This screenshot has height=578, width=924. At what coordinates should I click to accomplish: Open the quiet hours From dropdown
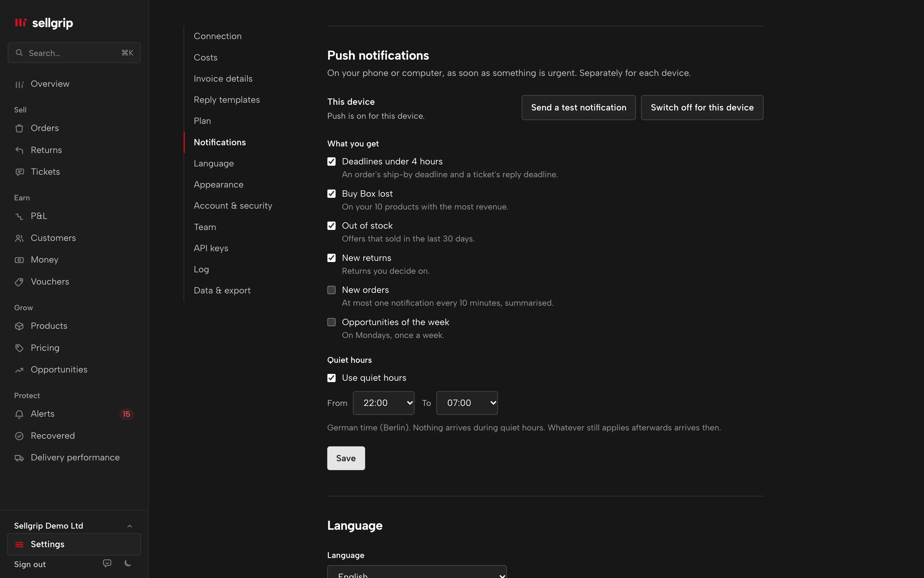click(383, 403)
